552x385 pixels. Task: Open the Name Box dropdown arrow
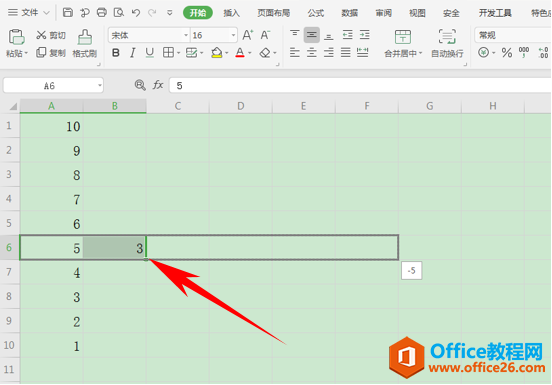100,86
